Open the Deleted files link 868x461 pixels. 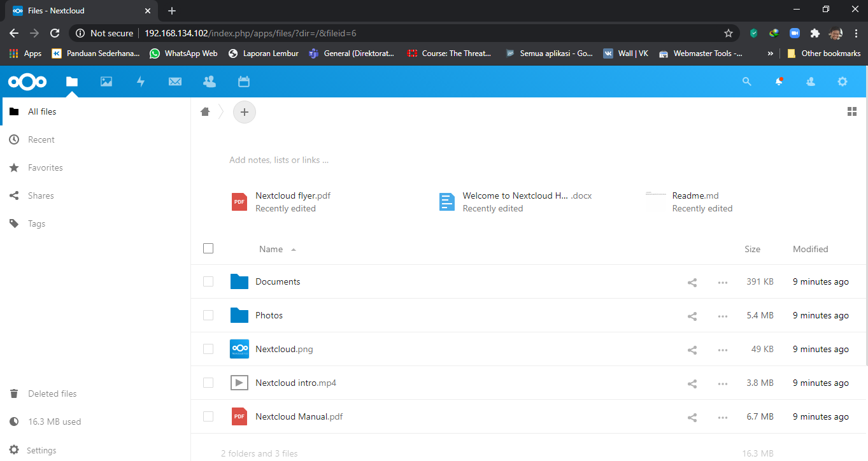[x=52, y=394]
